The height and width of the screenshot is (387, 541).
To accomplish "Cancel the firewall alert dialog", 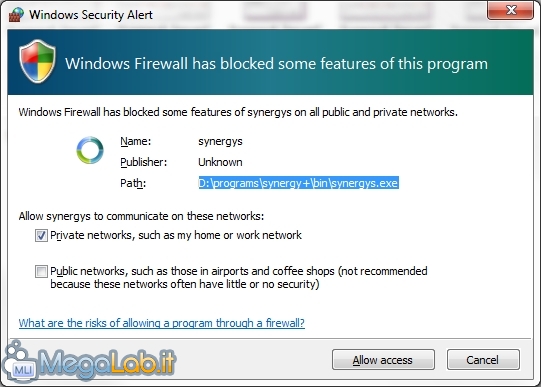I will 483,360.
